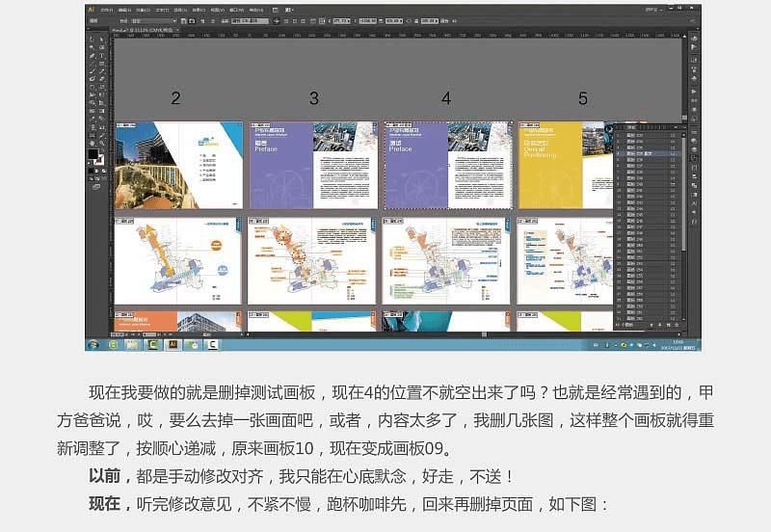Select the black arrow Selection tool
771x532 pixels.
(92, 40)
